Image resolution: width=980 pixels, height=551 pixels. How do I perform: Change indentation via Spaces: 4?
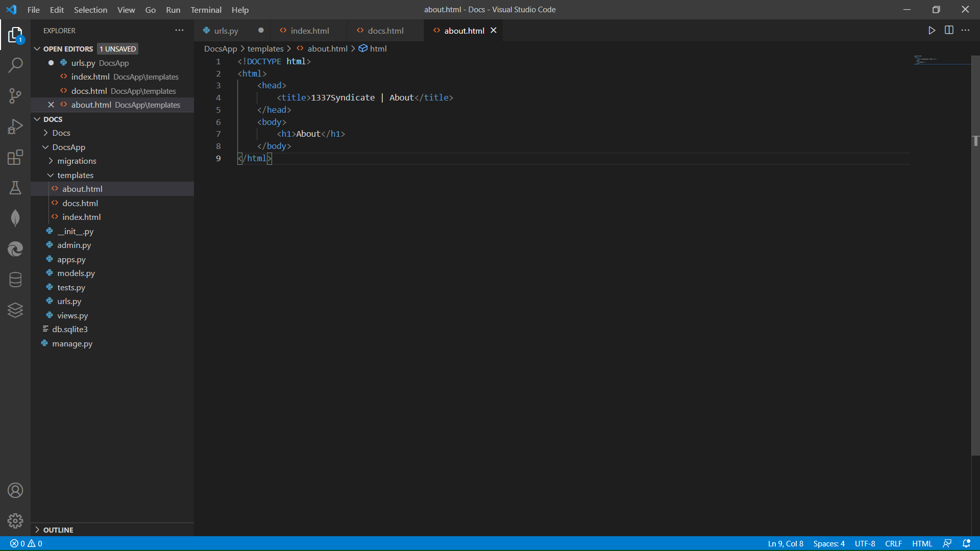point(828,544)
